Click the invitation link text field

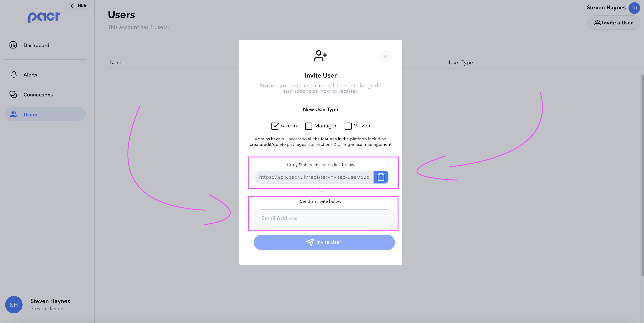point(314,177)
